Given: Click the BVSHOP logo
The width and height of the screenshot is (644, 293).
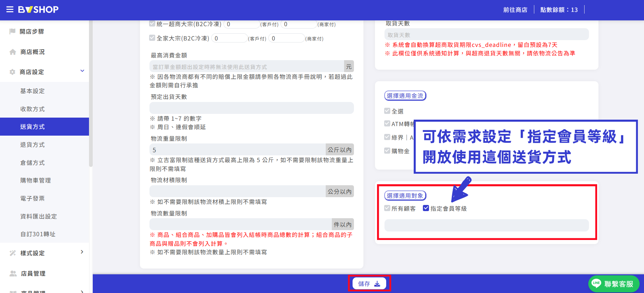Looking at the screenshot, I should tap(38, 10).
